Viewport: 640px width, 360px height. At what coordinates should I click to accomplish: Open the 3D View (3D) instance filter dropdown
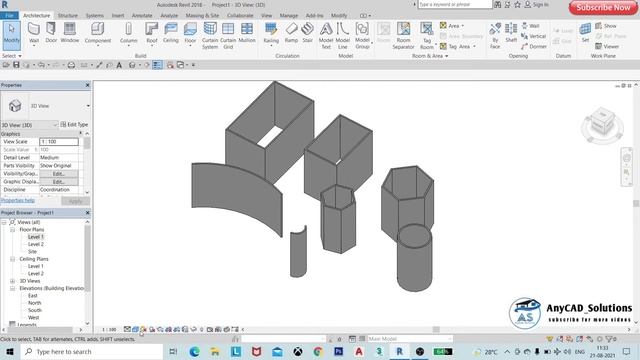(x=55, y=125)
